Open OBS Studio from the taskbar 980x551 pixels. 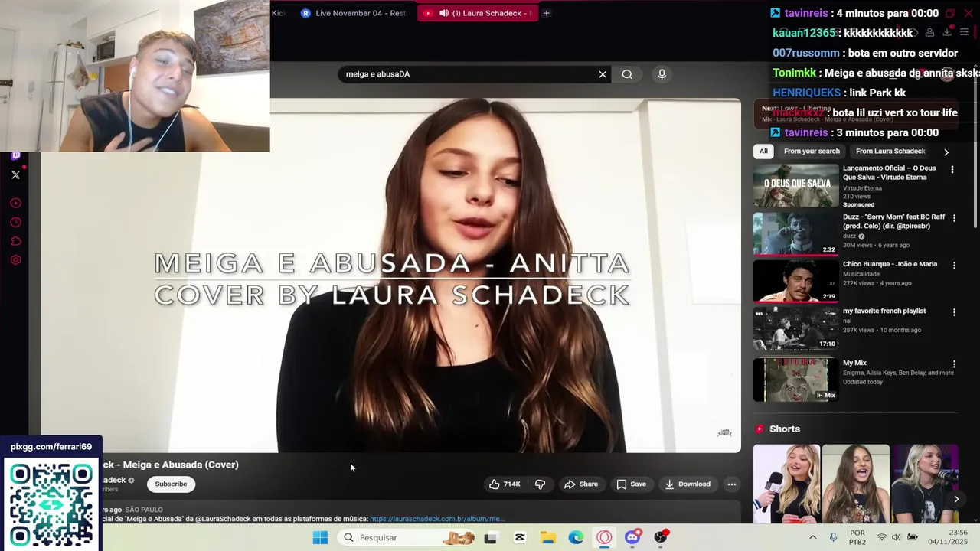click(661, 537)
